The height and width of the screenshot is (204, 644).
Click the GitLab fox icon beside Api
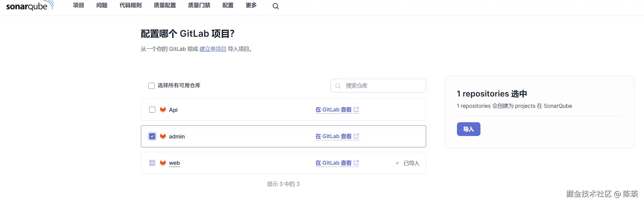point(163,110)
